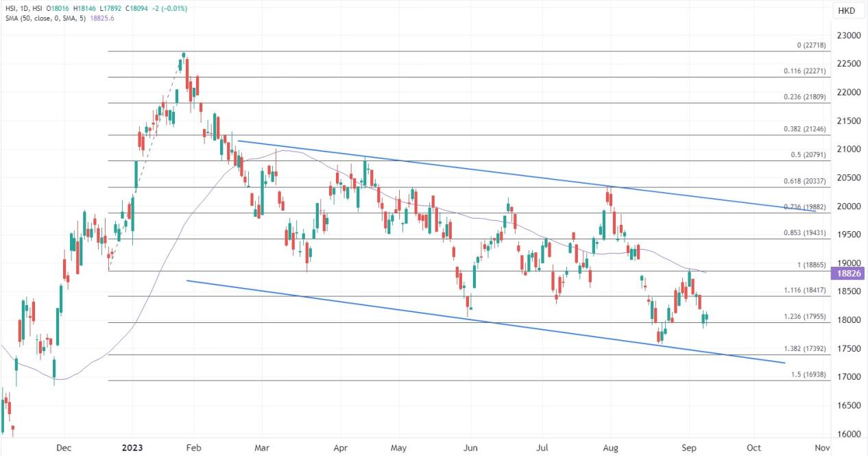
Task: Click the Aug label on time axis
Action: tap(610, 448)
